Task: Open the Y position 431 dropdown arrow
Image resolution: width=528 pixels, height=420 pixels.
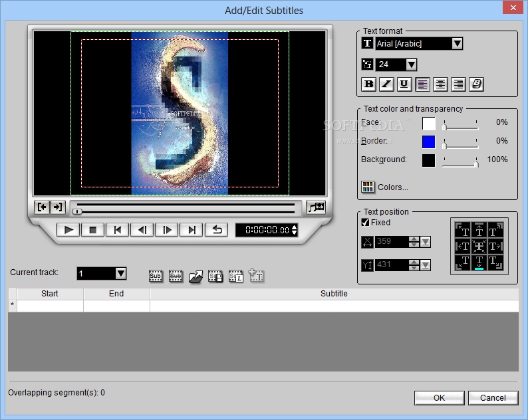Action: [426, 265]
